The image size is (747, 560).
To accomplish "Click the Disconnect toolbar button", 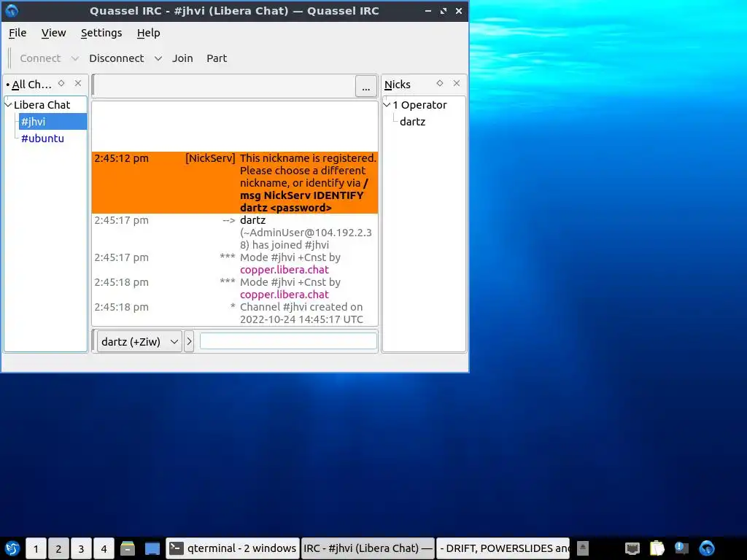I will coord(116,58).
